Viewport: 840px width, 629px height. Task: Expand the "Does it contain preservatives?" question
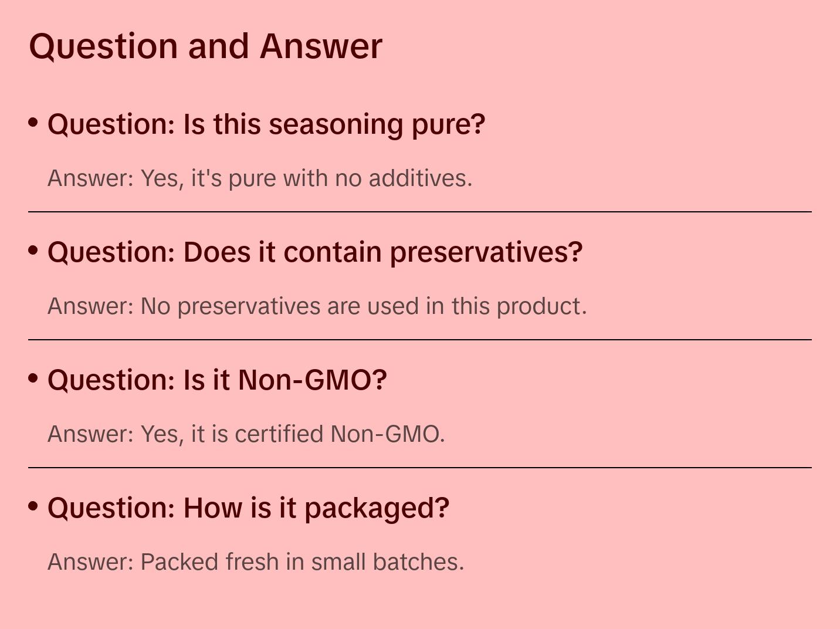[315, 252]
